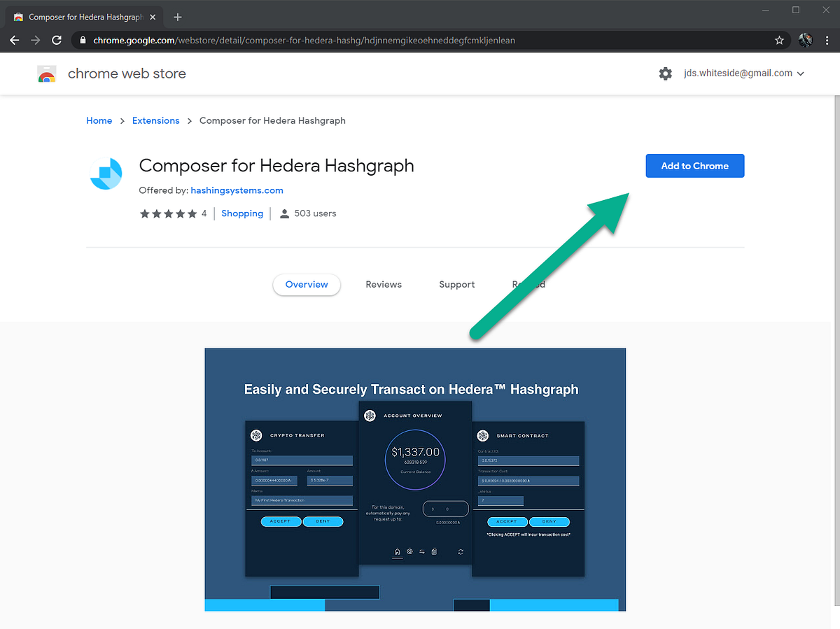Go to Extensions via the breadcrumb link
This screenshot has width=840, height=629.
155,120
